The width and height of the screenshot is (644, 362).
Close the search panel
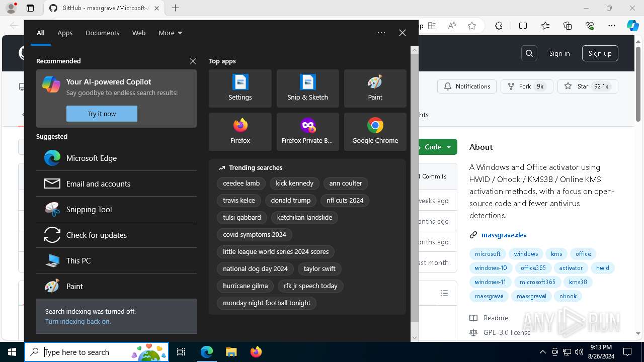[x=403, y=33]
